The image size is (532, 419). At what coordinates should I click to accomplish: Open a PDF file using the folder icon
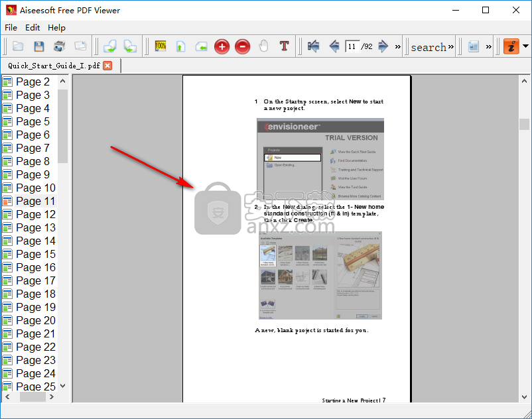[x=18, y=46]
